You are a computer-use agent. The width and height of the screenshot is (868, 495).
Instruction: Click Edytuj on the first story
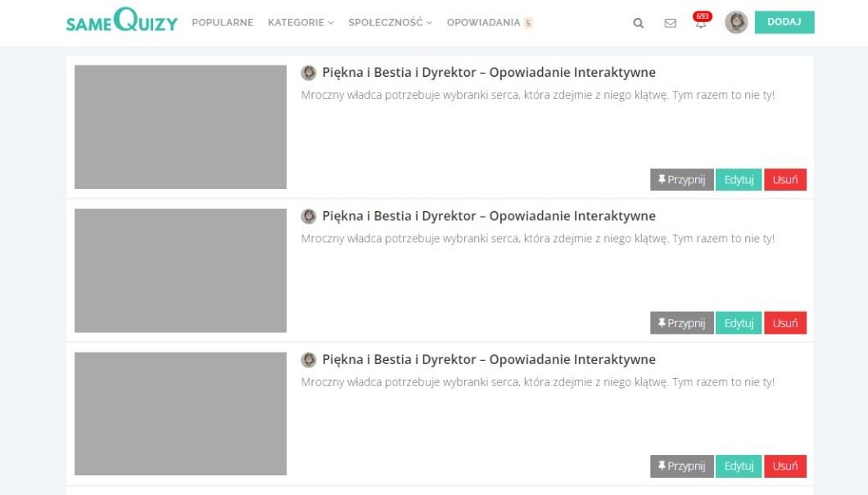739,180
